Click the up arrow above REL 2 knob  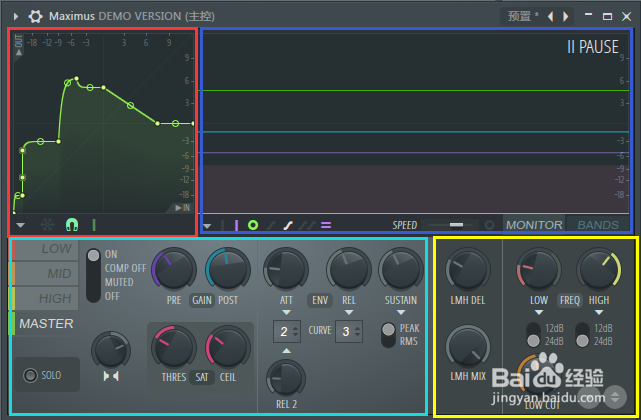tap(287, 351)
